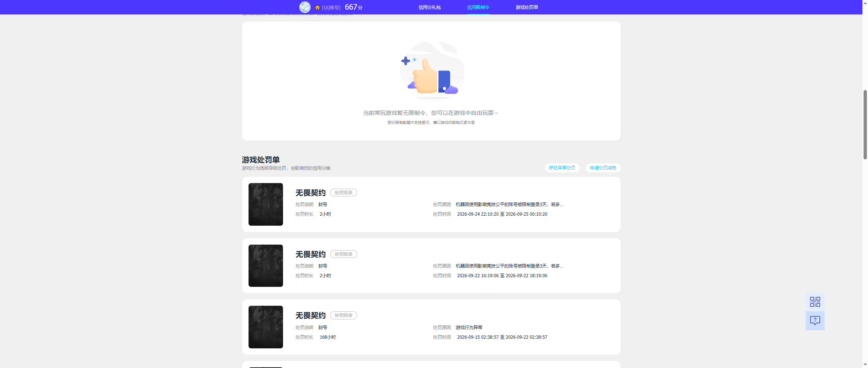This screenshot has width=868, height=368.
Task: Click the time range 2026-09-15 02:38:57 至 2026-09-22 02:38:57
Action: pos(502,337)
